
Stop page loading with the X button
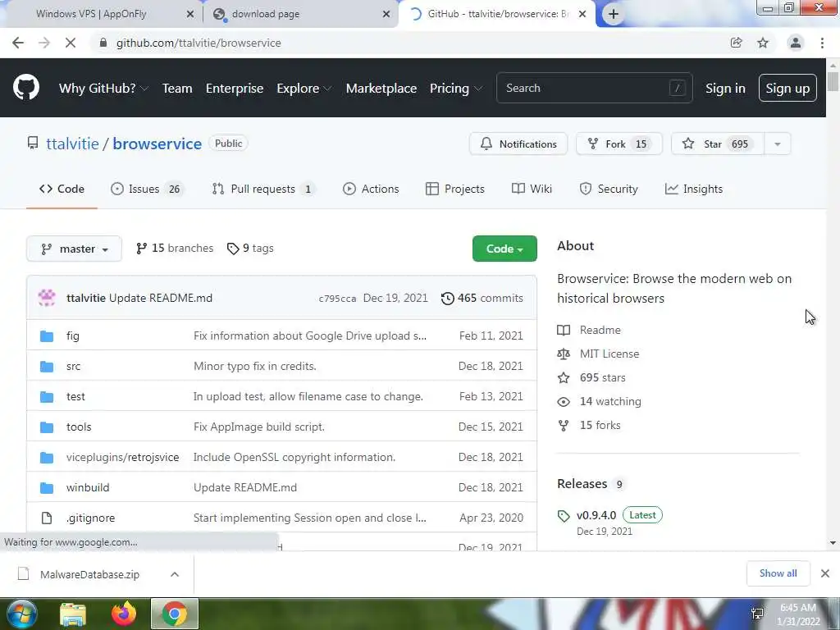[x=71, y=43]
